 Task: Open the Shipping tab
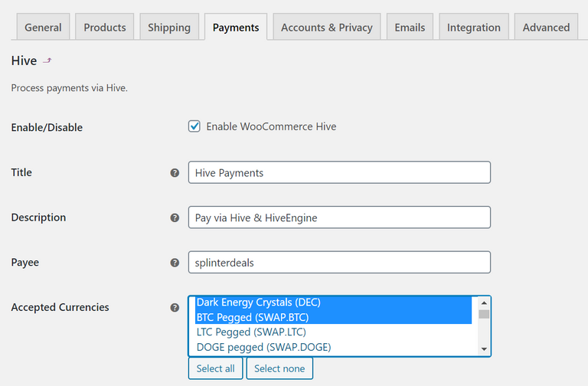[x=169, y=27]
